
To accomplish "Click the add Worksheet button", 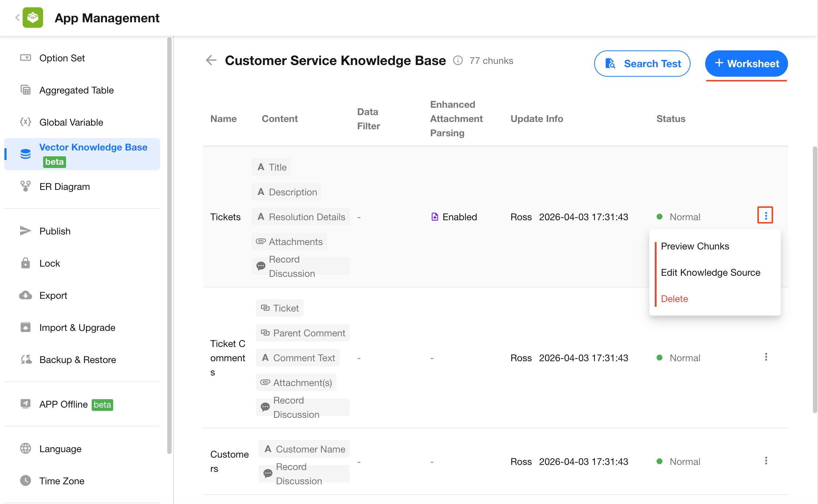I will tap(746, 64).
